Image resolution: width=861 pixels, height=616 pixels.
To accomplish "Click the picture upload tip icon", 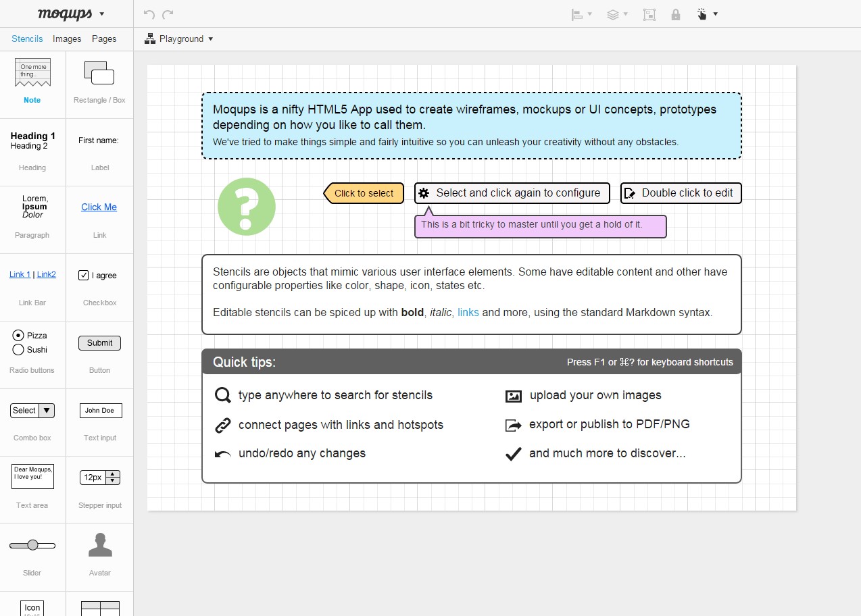I will tap(514, 396).
